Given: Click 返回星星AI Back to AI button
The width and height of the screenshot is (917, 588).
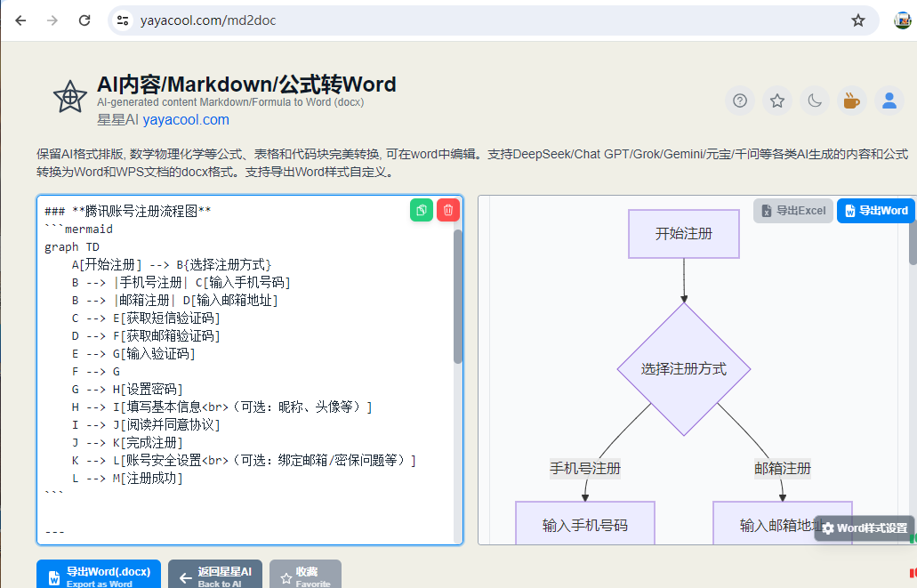Looking at the screenshot, I should coord(215,576).
